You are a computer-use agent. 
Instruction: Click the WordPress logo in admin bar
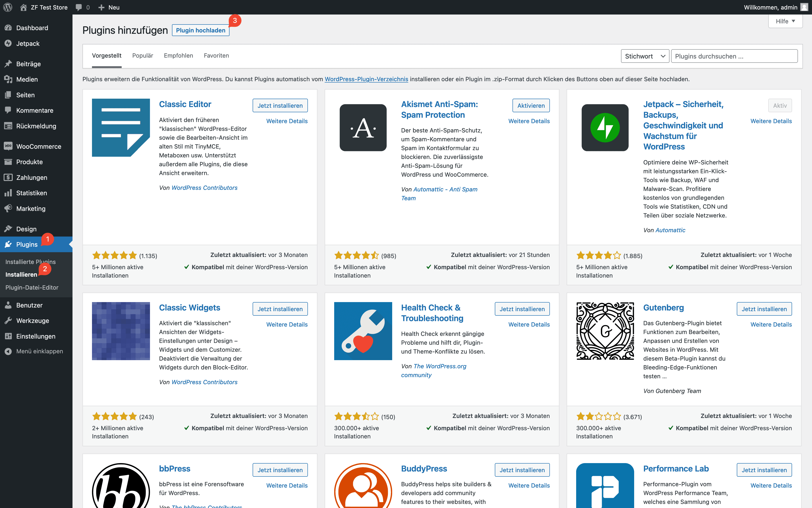(8, 7)
